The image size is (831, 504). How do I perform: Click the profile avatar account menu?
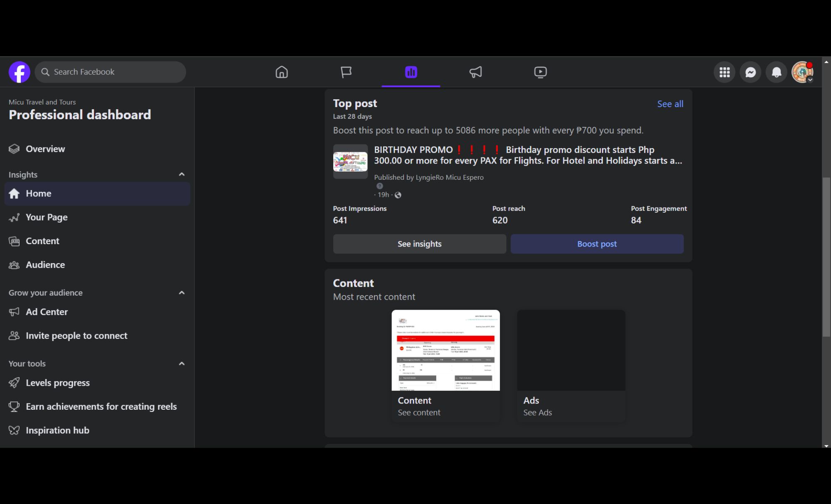(802, 72)
